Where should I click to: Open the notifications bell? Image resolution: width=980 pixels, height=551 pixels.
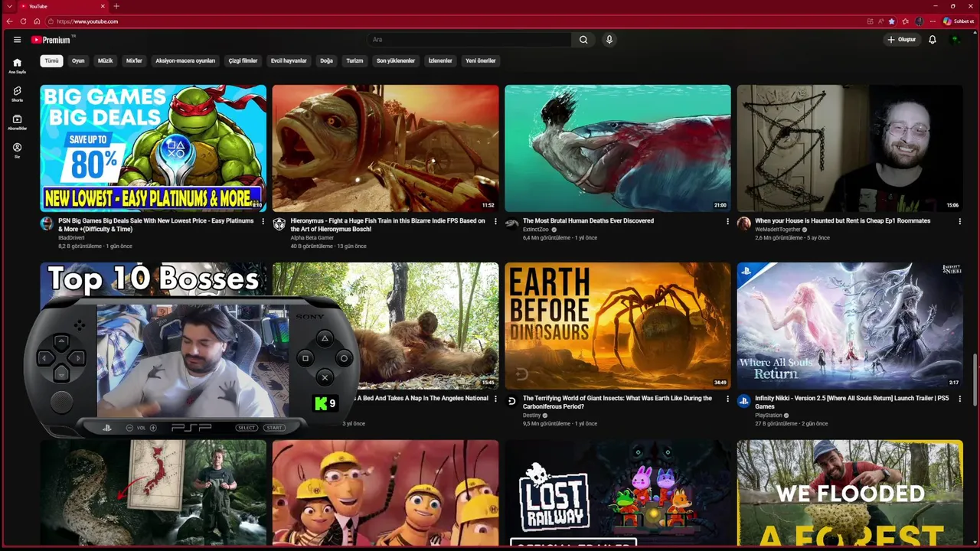click(933, 40)
